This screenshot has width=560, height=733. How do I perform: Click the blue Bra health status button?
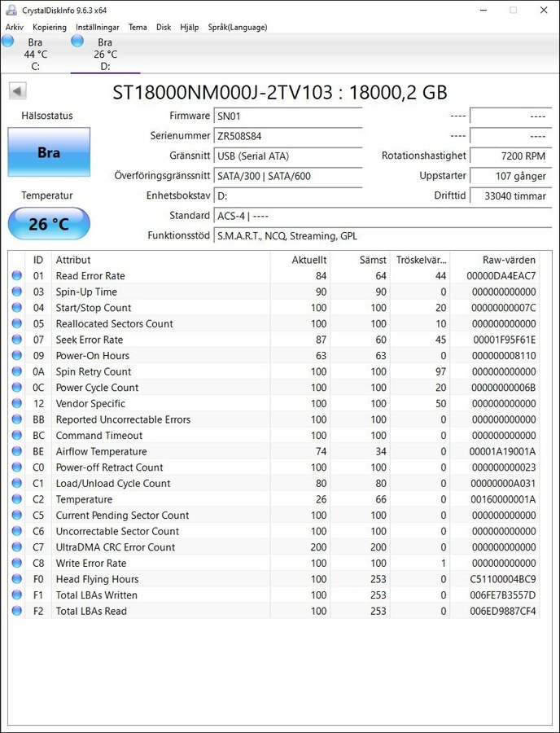49,152
